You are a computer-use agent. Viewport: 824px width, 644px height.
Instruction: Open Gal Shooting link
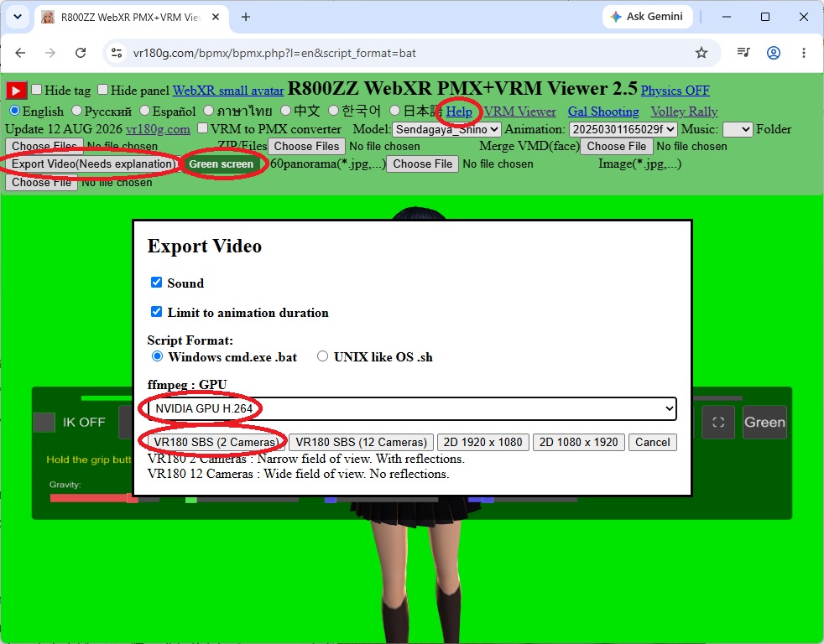tap(603, 112)
